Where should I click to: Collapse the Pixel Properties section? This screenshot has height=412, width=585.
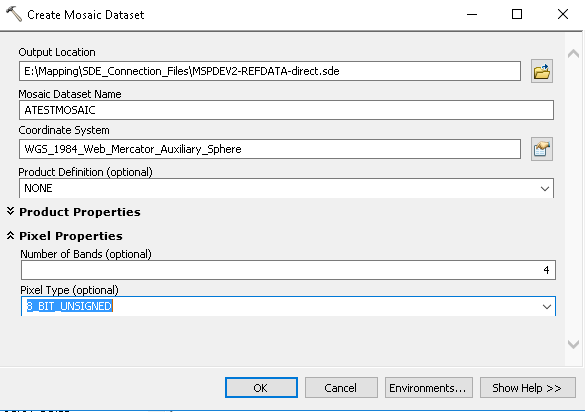click(10, 235)
